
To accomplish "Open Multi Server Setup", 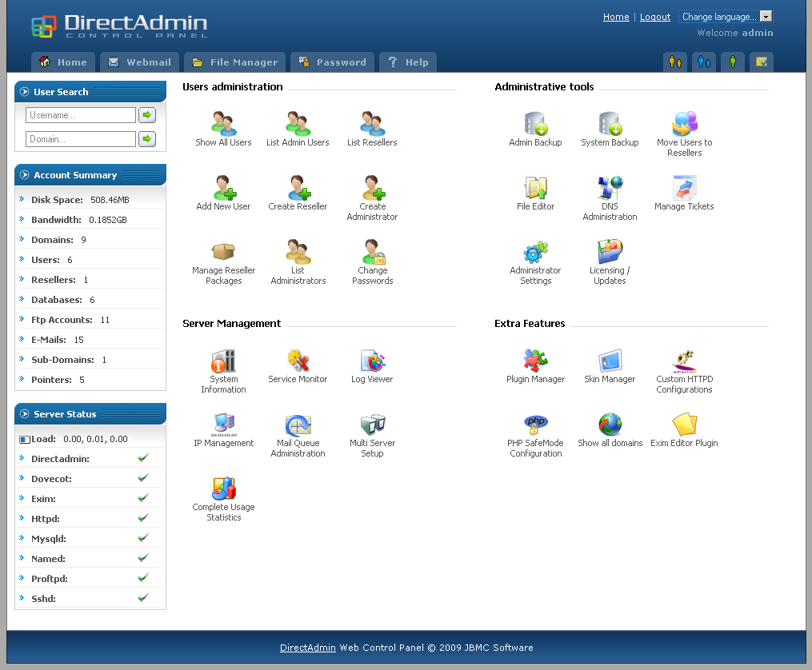I will tap(372, 435).
